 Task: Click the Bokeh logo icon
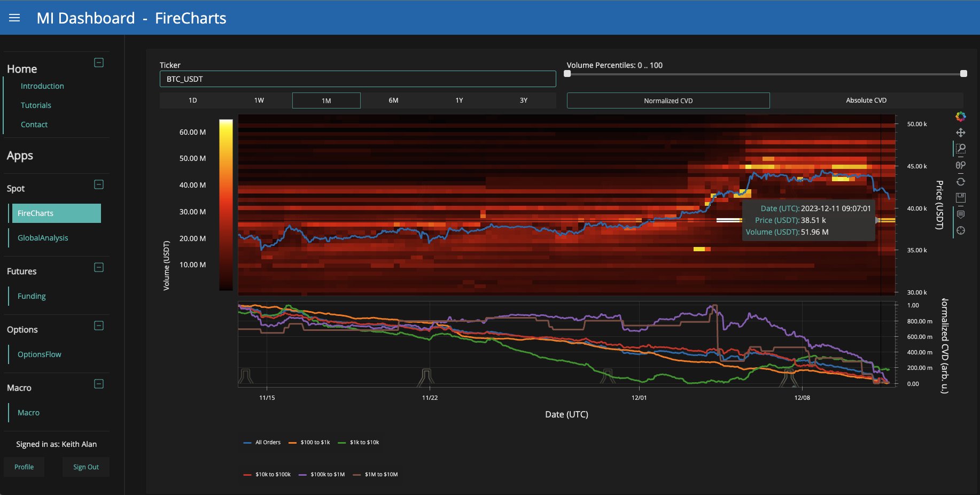click(x=960, y=117)
